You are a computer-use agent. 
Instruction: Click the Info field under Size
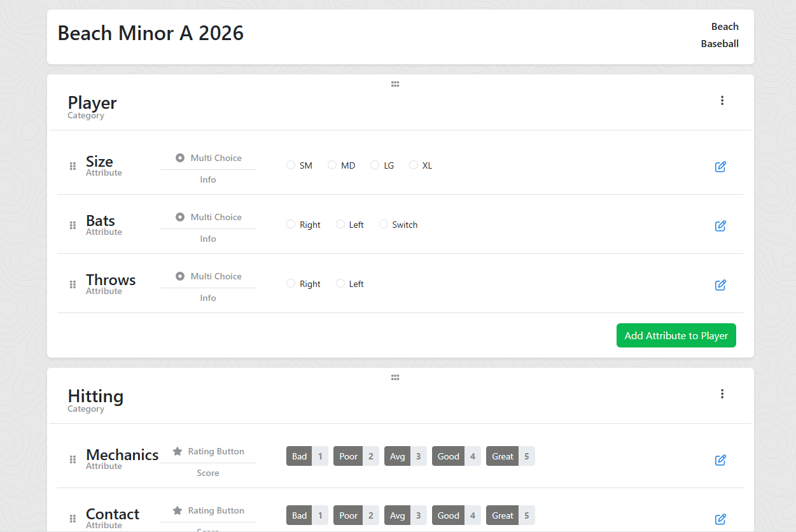click(x=208, y=179)
